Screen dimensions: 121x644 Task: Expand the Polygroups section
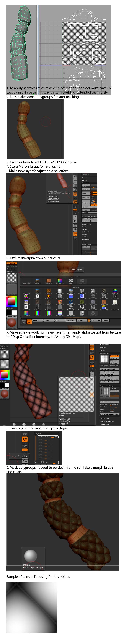[86, 239]
